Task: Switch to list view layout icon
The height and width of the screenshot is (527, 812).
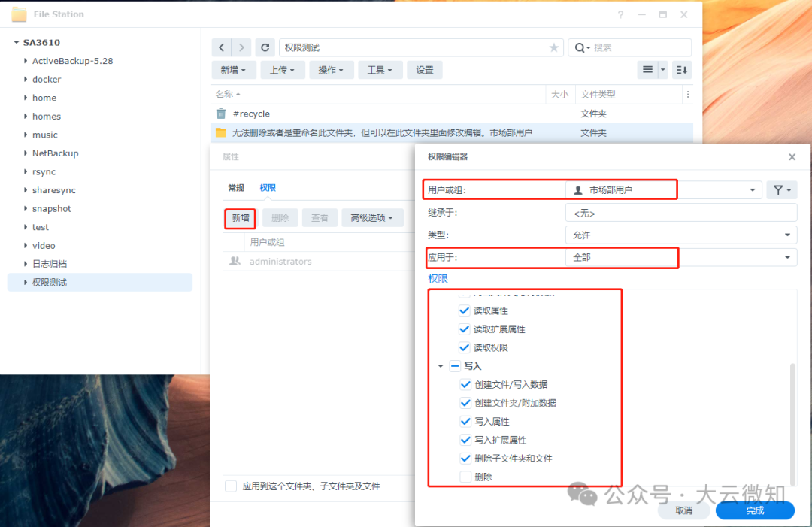Action: 647,69
